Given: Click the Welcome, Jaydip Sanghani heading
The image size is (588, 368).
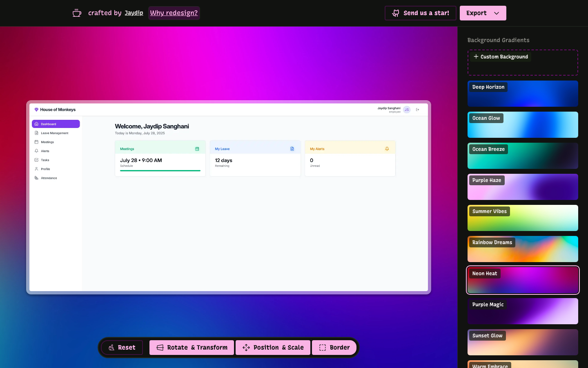Looking at the screenshot, I should [x=152, y=126].
